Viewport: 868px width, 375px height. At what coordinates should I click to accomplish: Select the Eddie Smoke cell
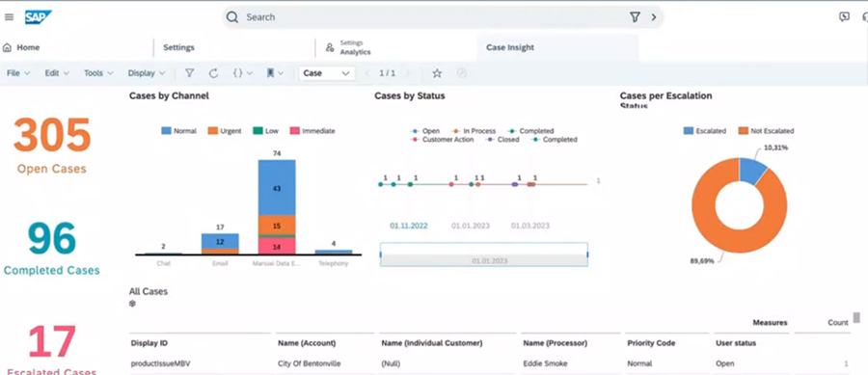pos(545,364)
